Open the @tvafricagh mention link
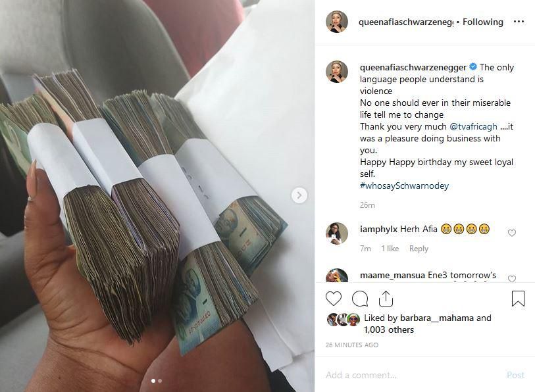This screenshot has width=535, height=392. pos(473,126)
